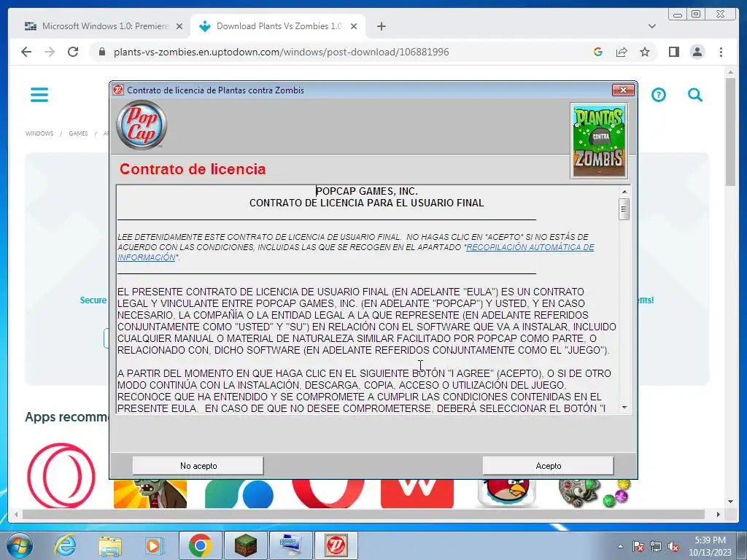Click the On-Screen Keyboard taskbar icon
747x560 pixels.
(290, 545)
